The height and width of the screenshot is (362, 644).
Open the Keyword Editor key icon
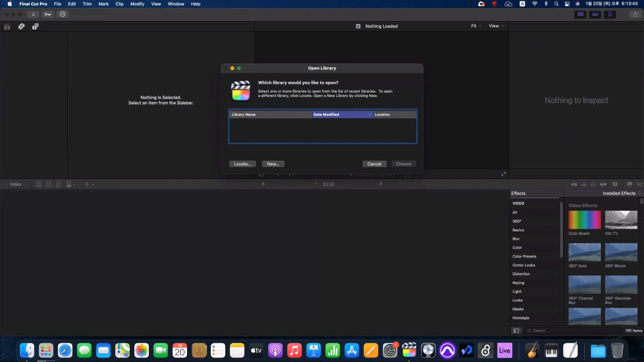pos(48,14)
